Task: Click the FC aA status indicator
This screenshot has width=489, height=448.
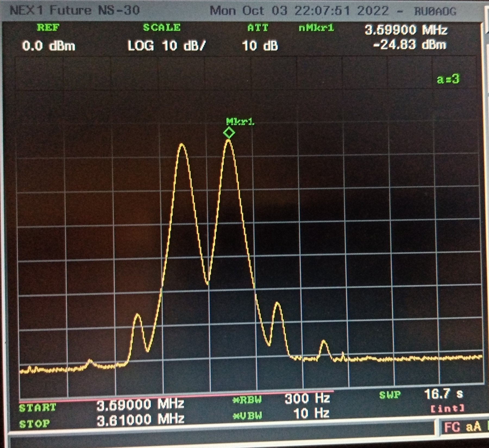Action: [x=463, y=427]
